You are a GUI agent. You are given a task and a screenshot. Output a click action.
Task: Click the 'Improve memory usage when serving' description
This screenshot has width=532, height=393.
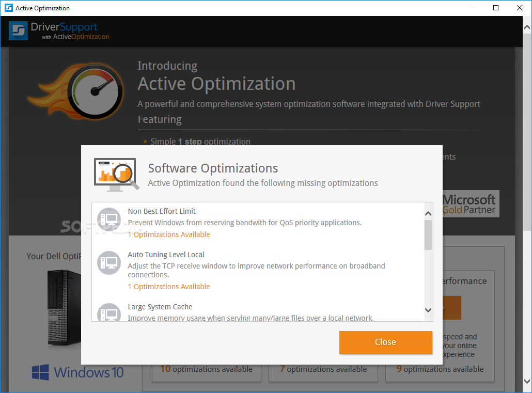251,318
